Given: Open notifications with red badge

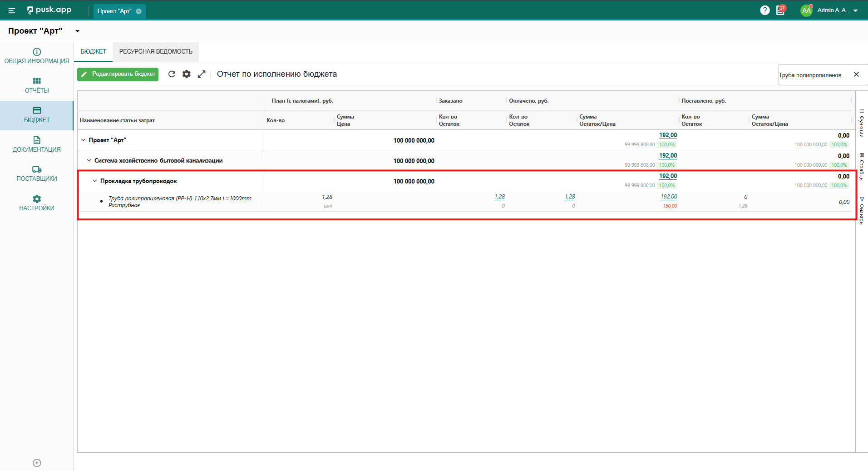Looking at the screenshot, I should click(x=780, y=10).
